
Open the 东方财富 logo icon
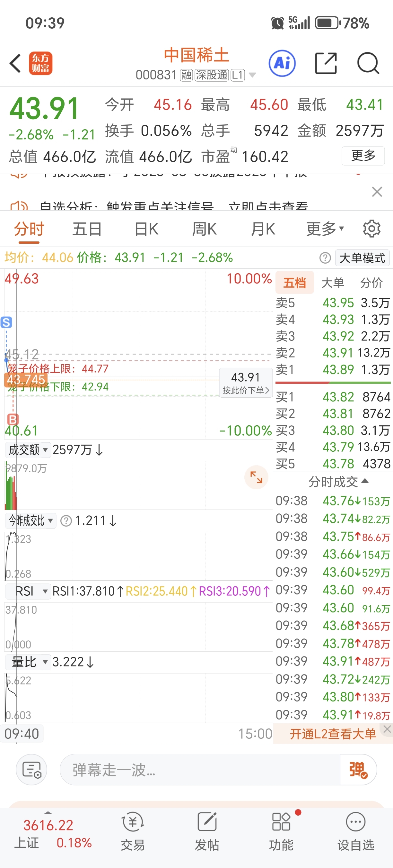(40, 63)
